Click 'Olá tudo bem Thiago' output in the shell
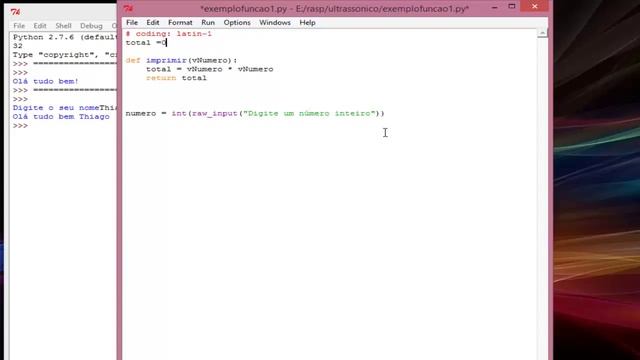640x360 pixels. (61, 117)
